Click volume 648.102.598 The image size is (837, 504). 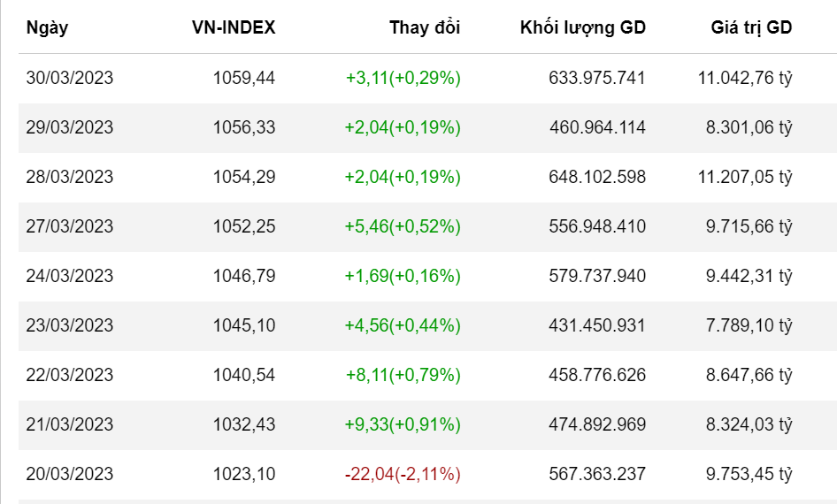(x=597, y=177)
